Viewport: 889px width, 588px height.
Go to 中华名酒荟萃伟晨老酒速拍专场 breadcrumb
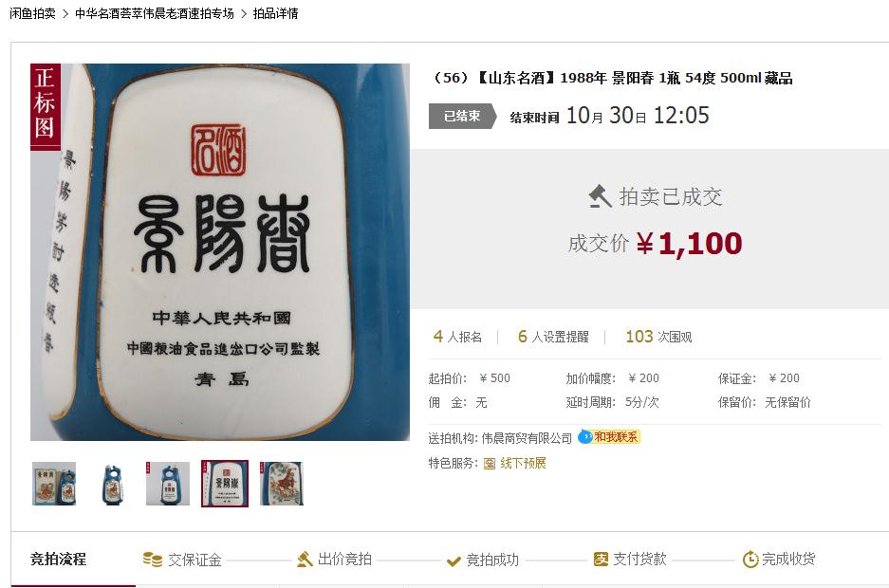(155, 13)
